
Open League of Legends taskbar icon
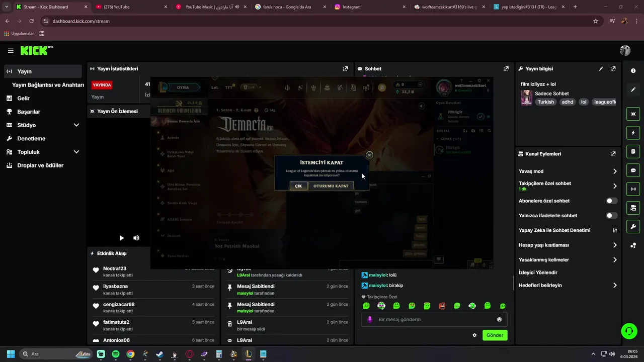tap(249, 354)
